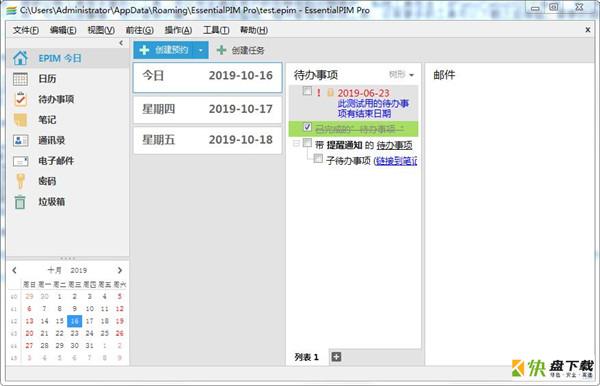
Task: Open 通讯录 contacts sidebar icon
Action: tap(20, 140)
